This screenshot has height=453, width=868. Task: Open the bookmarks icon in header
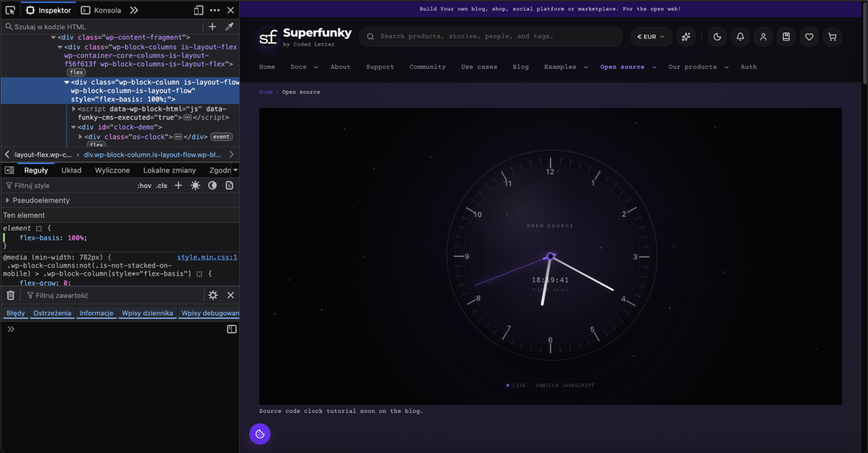[786, 37]
